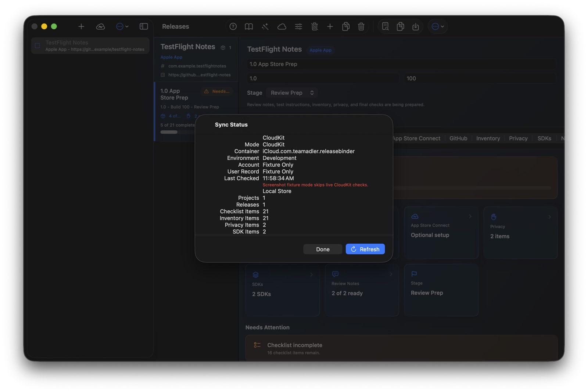Image resolution: width=588 pixels, height=392 pixels.
Task: Select TestFlight Notes project in sidebar
Action: coord(90,46)
